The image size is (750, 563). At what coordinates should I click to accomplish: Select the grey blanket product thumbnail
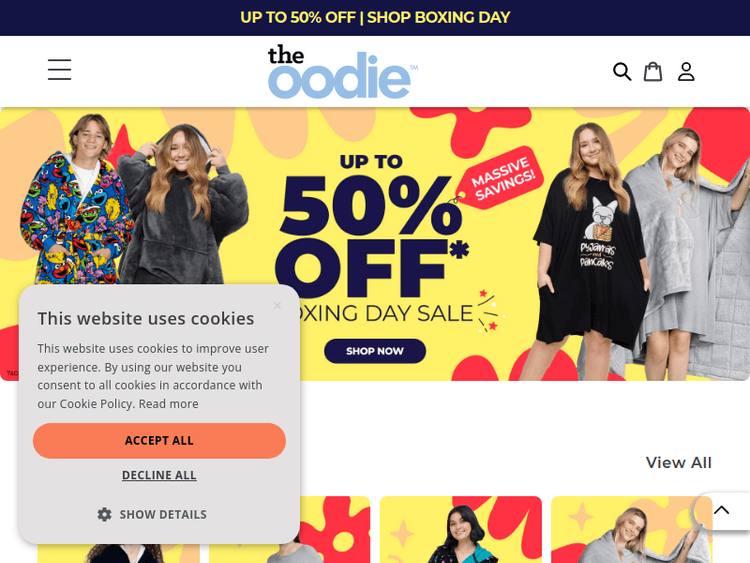632,530
